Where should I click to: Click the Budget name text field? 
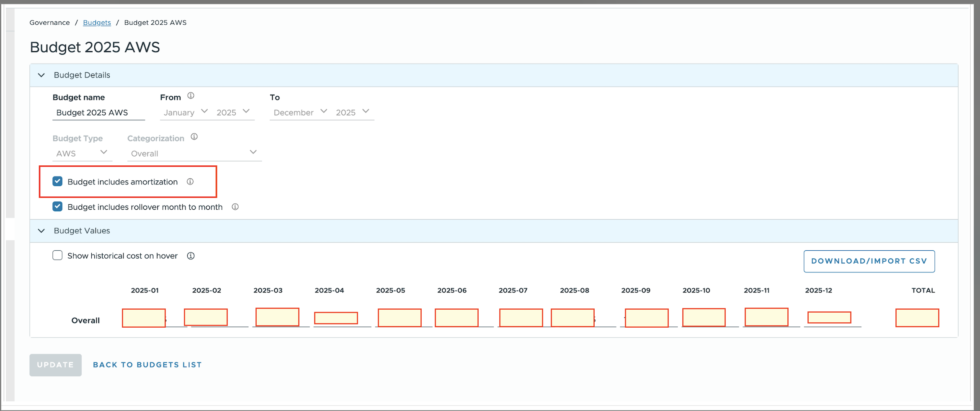pos(98,113)
